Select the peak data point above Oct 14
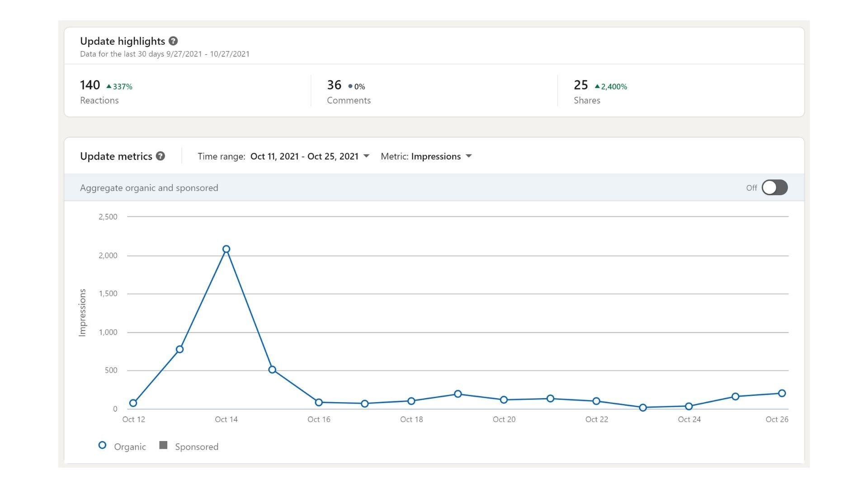 (226, 249)
